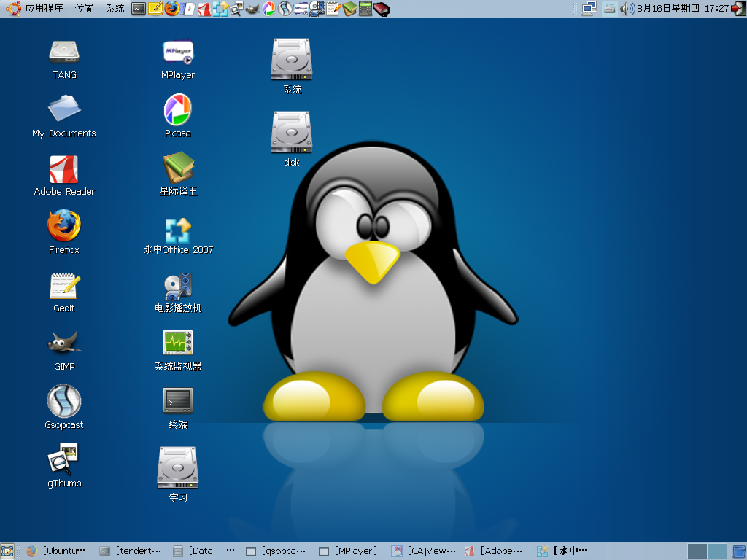Select the 系统监视器 desktop icon

pos(178,343)
